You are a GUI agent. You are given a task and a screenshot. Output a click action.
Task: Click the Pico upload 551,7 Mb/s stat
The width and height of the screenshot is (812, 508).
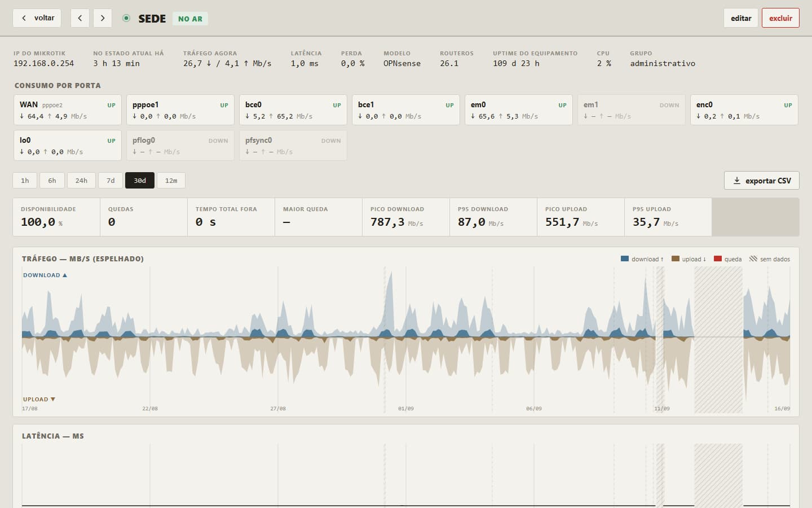(581, 217)
